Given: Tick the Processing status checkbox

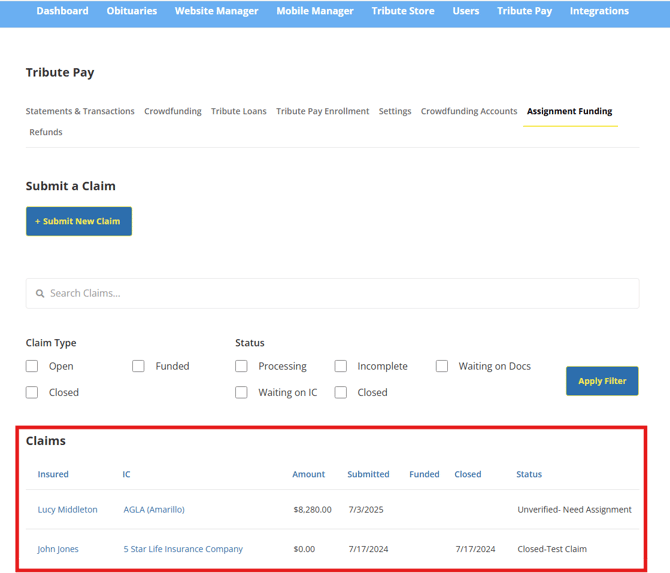Looking at the screenshot, I should pyautogui.click(x=241, y=367).
